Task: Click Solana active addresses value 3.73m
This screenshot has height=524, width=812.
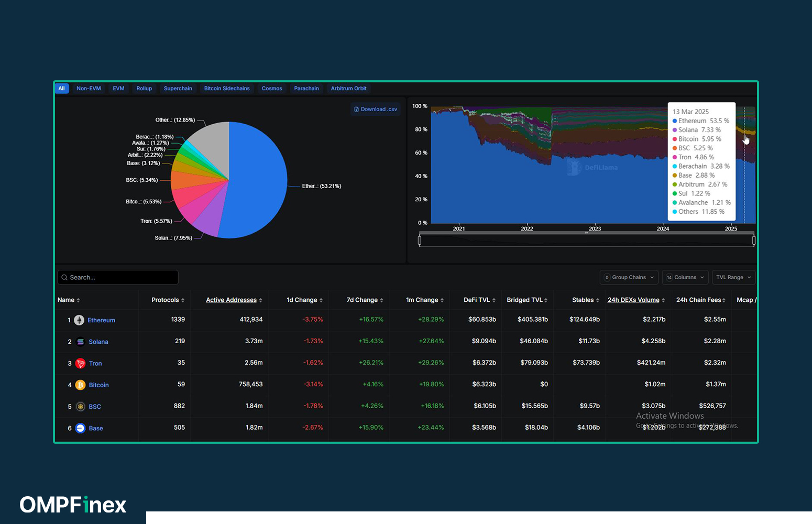Action: (x=254, y=341)
